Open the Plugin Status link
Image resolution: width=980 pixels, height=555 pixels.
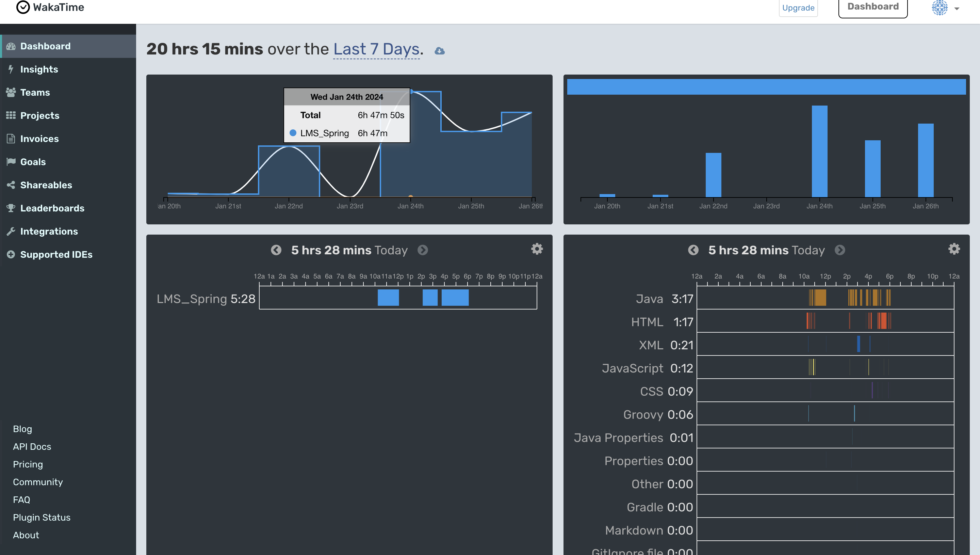(42, 517)
